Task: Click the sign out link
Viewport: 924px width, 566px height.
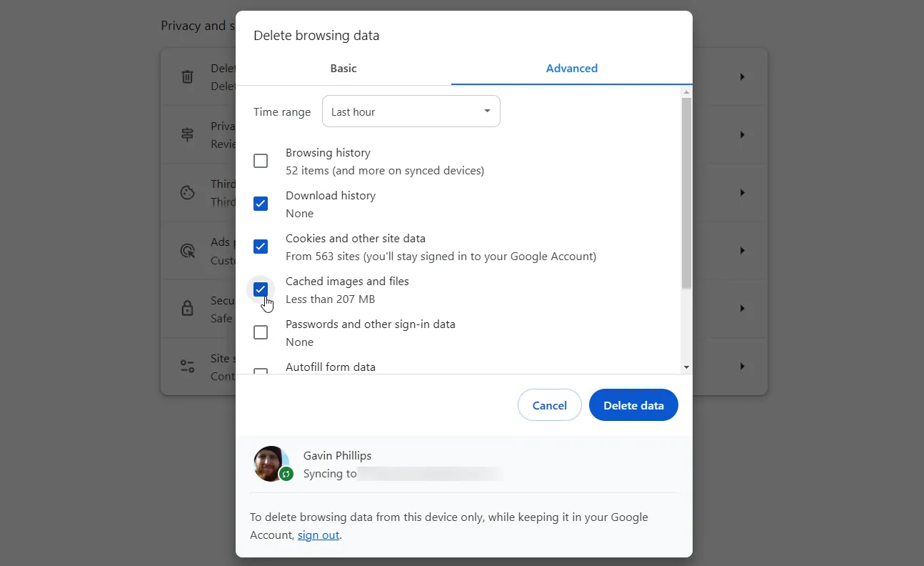Action: click(318, 535)
